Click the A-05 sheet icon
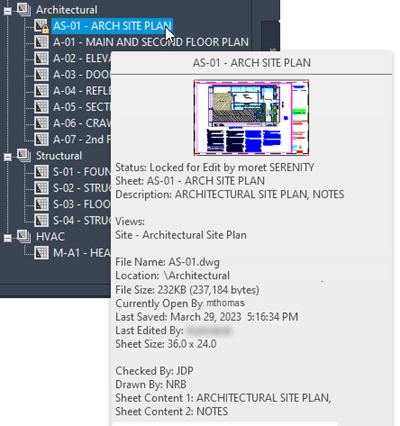 [42, 107]
